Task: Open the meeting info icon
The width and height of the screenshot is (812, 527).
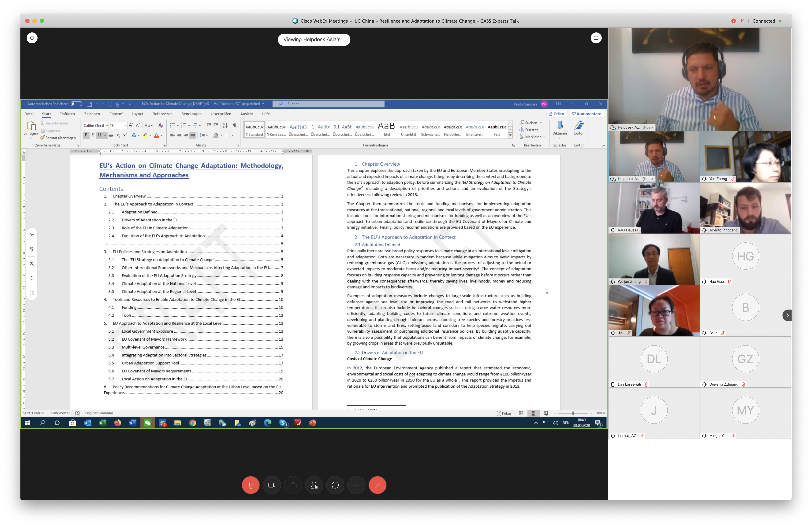Action: click(32, 38)
